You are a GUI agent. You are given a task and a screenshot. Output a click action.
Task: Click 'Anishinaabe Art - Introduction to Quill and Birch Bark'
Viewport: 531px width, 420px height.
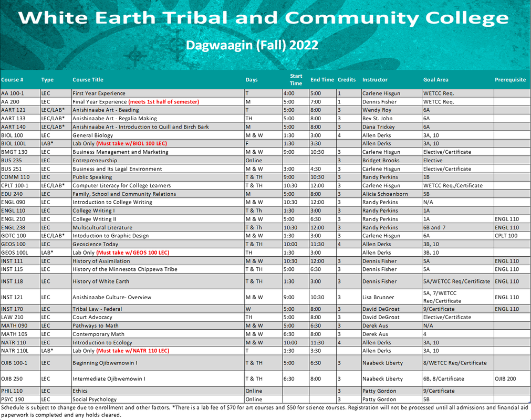click(x=141, y=127)
